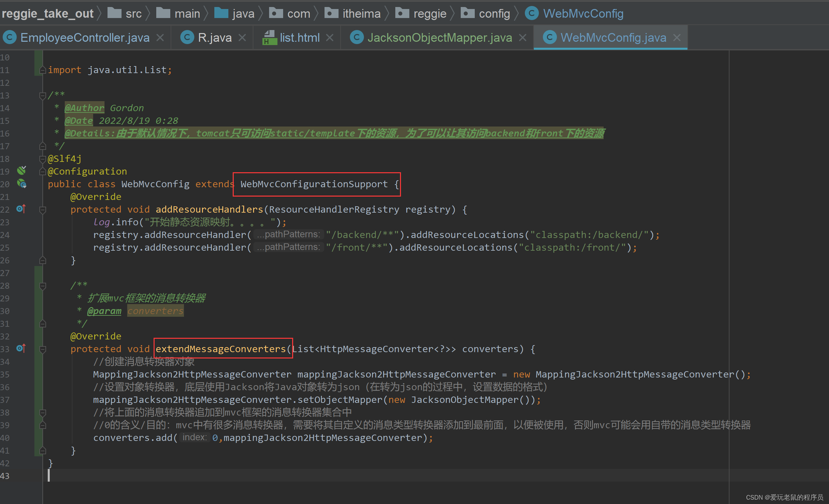Screen dimensions: 829x504
Task: Click the reggie_take_out project breadcrumb
Action: tap(47, 13)
